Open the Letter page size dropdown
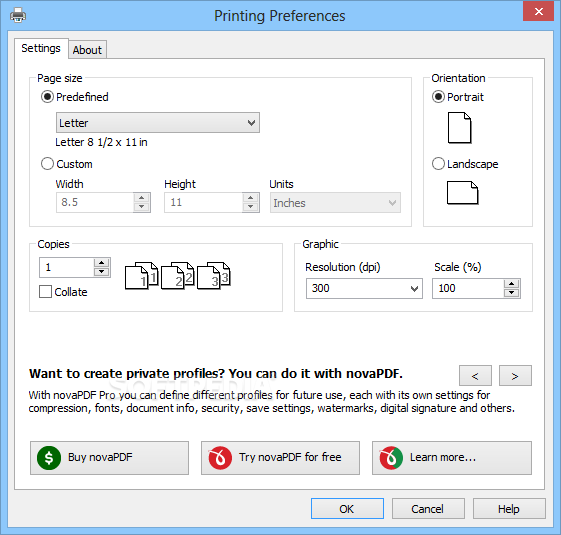 click(158, 123)
